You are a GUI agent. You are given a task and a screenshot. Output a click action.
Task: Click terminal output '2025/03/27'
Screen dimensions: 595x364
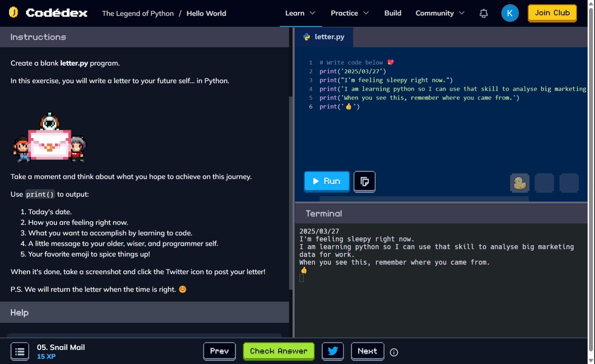click(319, 232)
